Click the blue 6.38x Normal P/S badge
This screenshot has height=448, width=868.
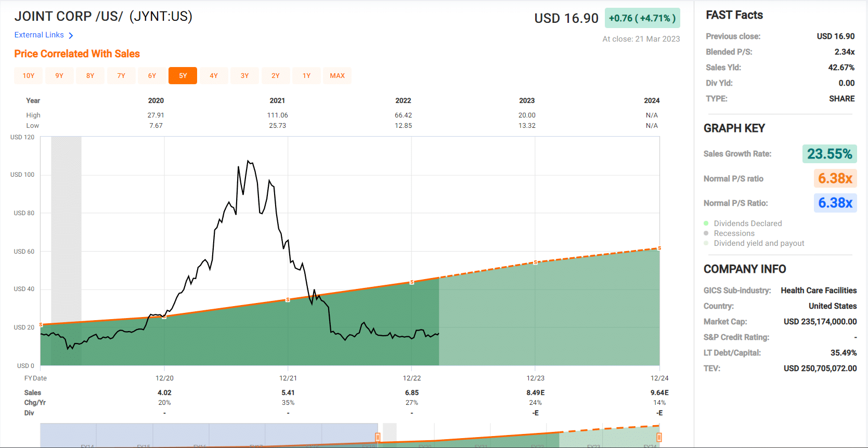[x=835, y=203]
